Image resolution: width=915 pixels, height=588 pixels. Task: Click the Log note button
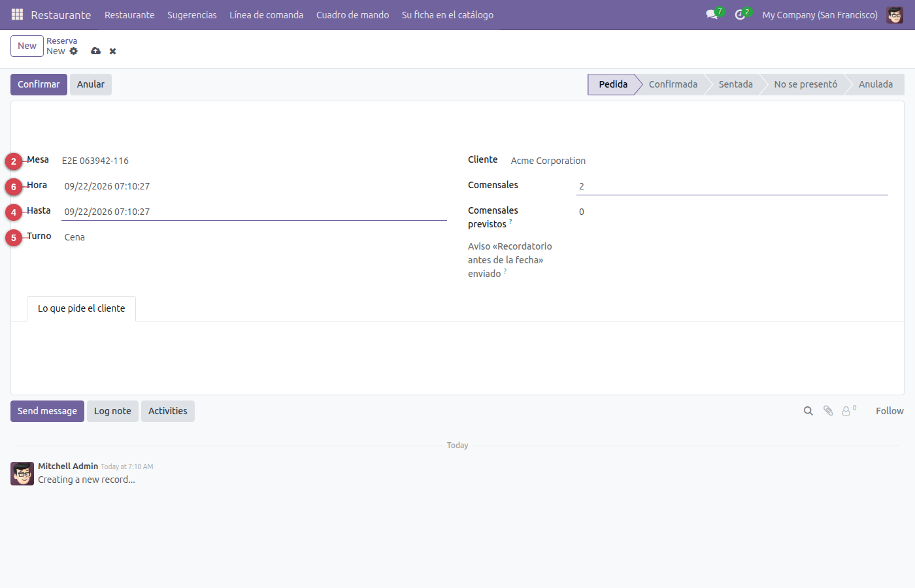click(x=112, y=411)
